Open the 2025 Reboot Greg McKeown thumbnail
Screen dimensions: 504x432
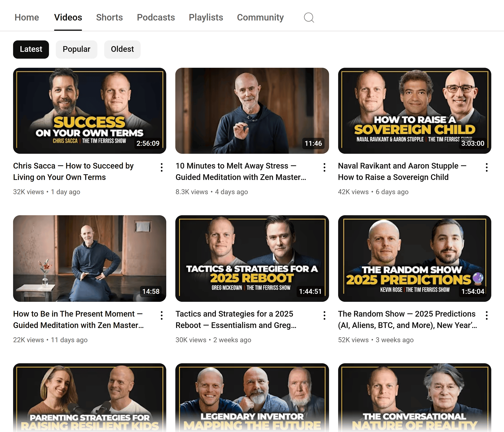[252, 259]
